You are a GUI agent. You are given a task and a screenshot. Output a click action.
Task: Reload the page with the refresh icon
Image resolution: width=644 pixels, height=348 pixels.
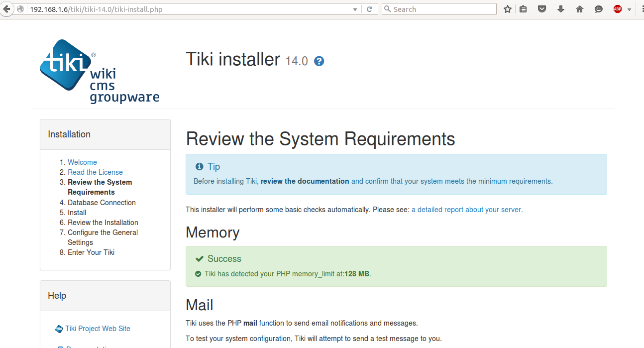tap(370, 9)
